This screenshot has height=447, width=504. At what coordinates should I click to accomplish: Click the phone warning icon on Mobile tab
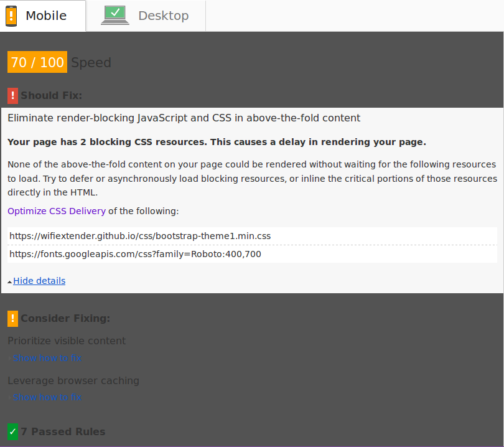point(11,16)
